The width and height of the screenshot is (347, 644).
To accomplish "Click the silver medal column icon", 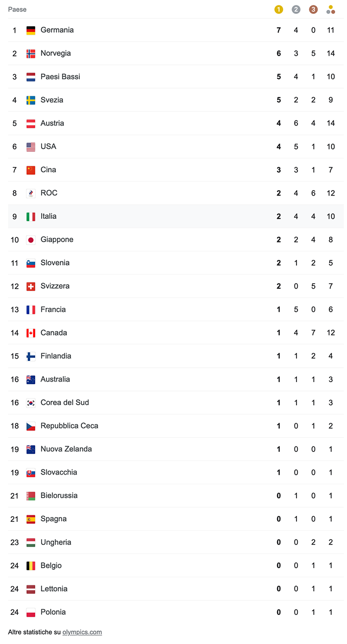I will tap(296, 9).
